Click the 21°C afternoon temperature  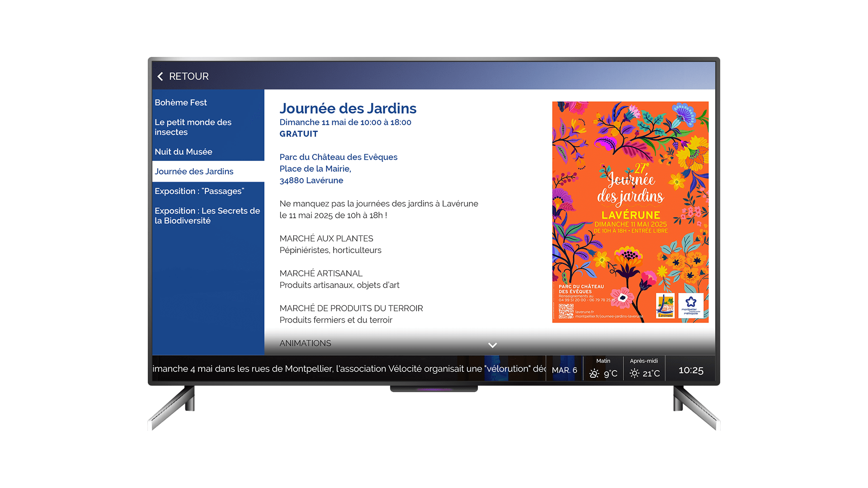coord(651,374)
